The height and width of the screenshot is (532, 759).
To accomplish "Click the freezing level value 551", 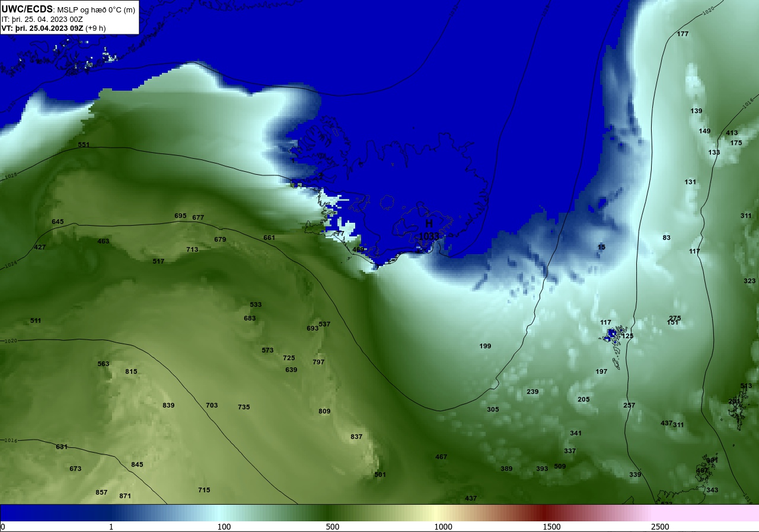I will pos(84,145).
